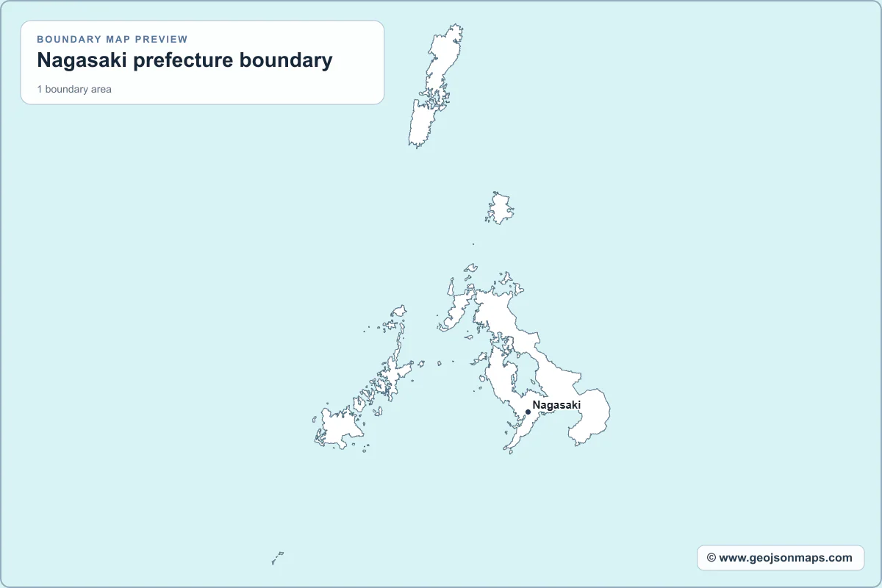Image resolution: width=882 pixels, height=588 pixels.
Task: Click the 'BOUNDARY MAP PREVIEW' heading
Action: pyautogui.click(x=112, y=39)
